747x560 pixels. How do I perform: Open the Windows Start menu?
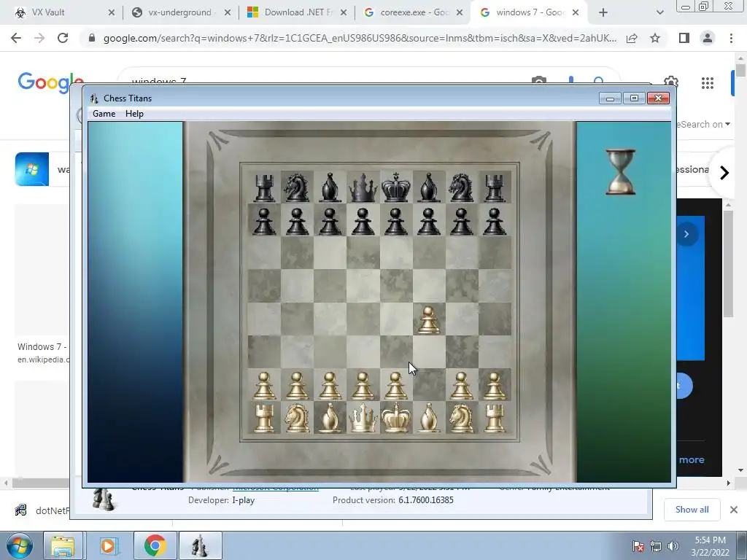point(20,545)
